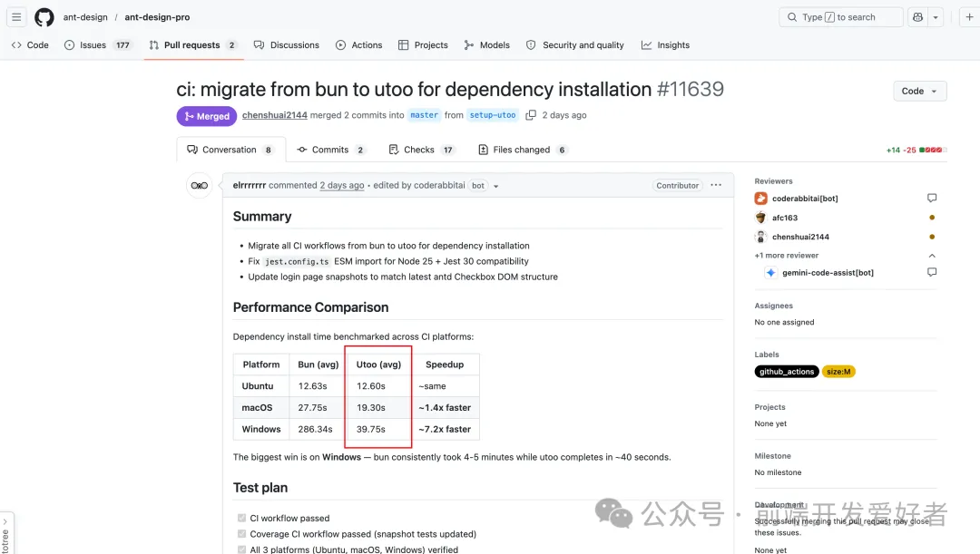Click comment icon next to gemini-code-assist[bot]
This screenshot has height=554, width=980.
pos(932,272)
